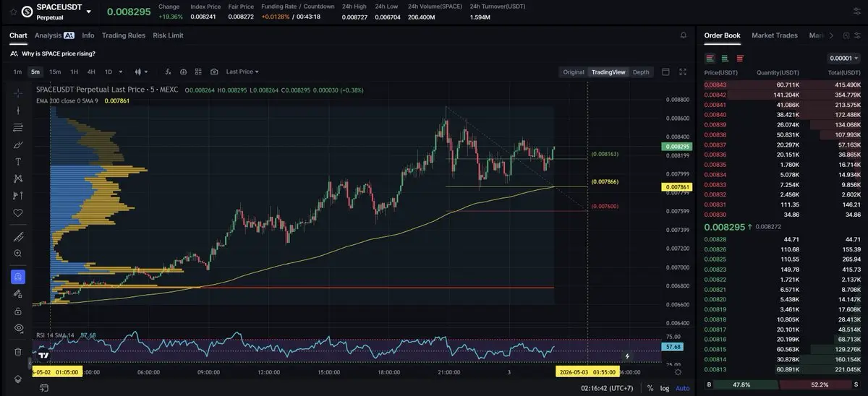
Task: Lock all drawing tools
Action: coord(18,311)
